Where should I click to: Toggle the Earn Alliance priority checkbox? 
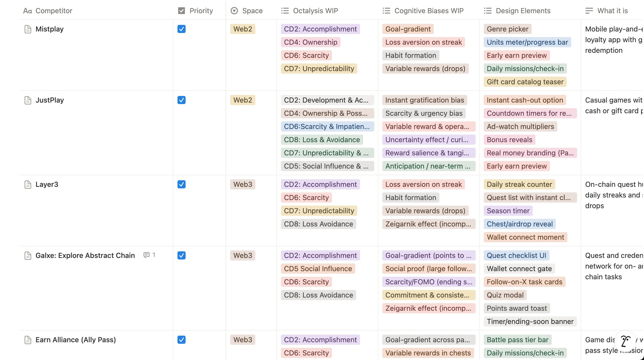tap(182, 340)
